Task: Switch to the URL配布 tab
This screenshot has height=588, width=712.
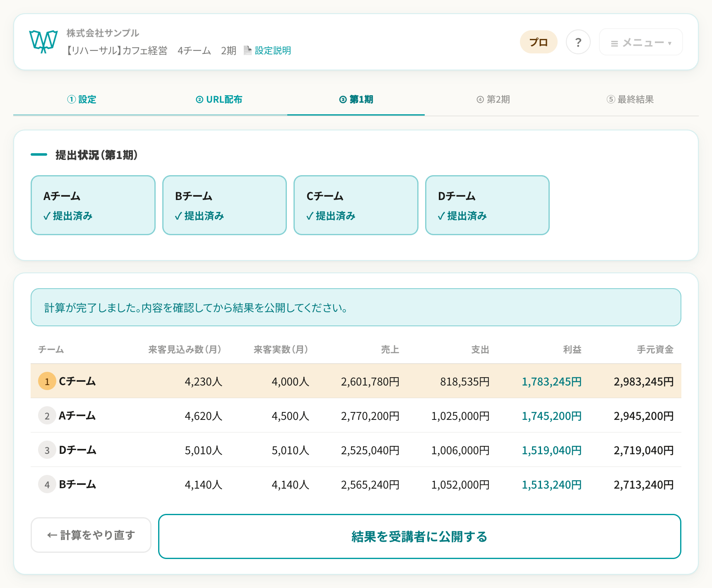Action: click(219, 99)
